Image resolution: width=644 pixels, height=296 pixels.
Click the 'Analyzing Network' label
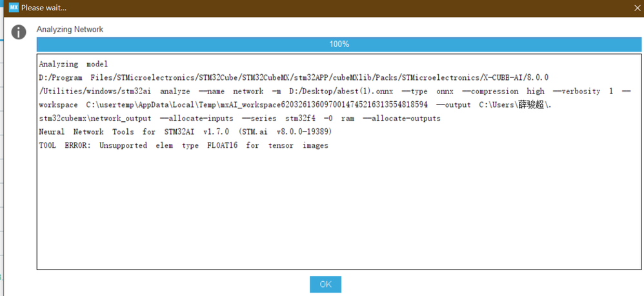click(70, 30)
